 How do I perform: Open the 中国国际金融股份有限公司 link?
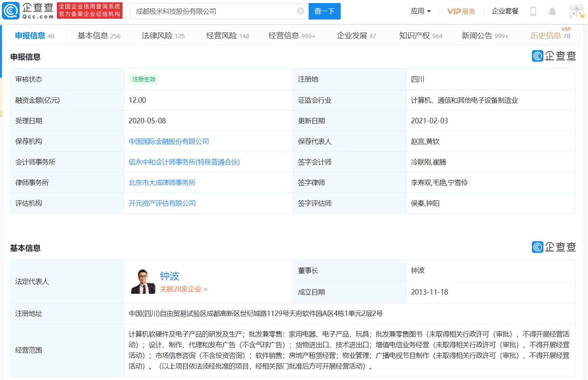[169, 141]
